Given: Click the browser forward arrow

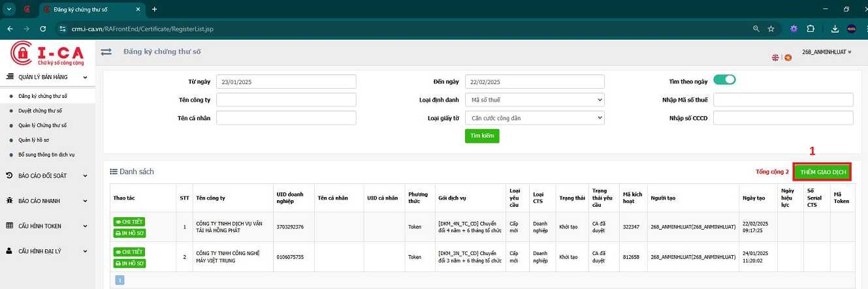Looking at the screenshot, I should coord(26,29).
